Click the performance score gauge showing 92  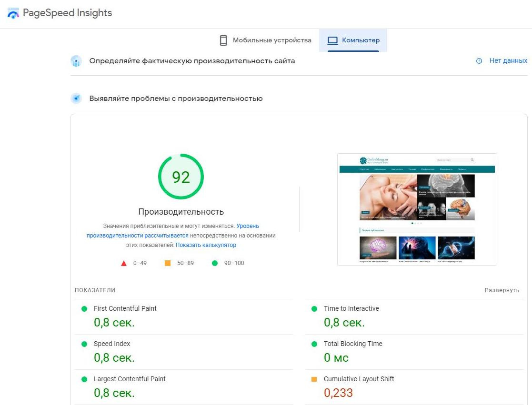(x=181, y=177)
